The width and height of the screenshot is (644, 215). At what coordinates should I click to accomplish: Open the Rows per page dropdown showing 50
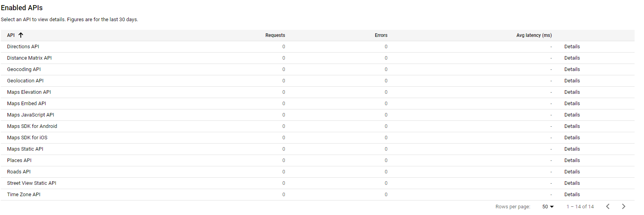[x=548, y=207]
